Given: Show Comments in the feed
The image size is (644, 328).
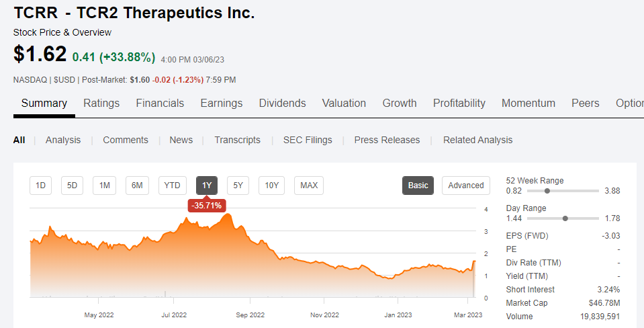Looking at the screenshot, I should tap(126, 140).
